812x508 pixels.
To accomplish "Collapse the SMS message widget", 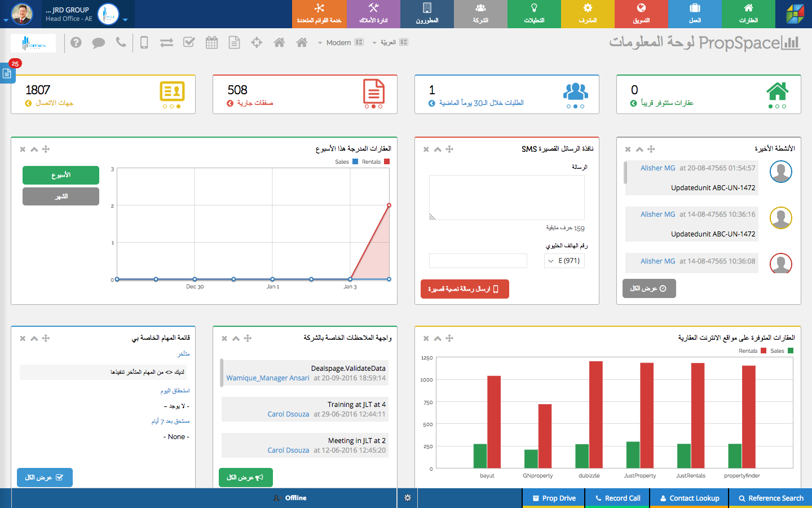I will tap(438, 150).
